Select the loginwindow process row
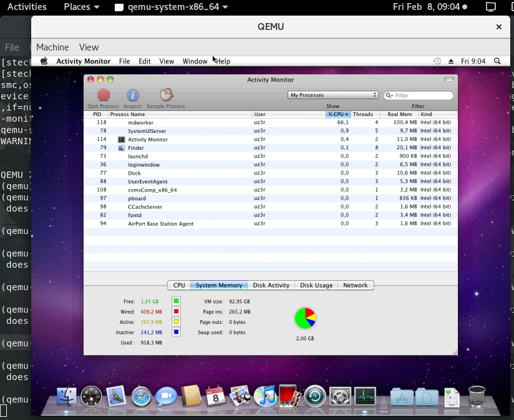Screen dimensions: 514x420 coord(271,165)
